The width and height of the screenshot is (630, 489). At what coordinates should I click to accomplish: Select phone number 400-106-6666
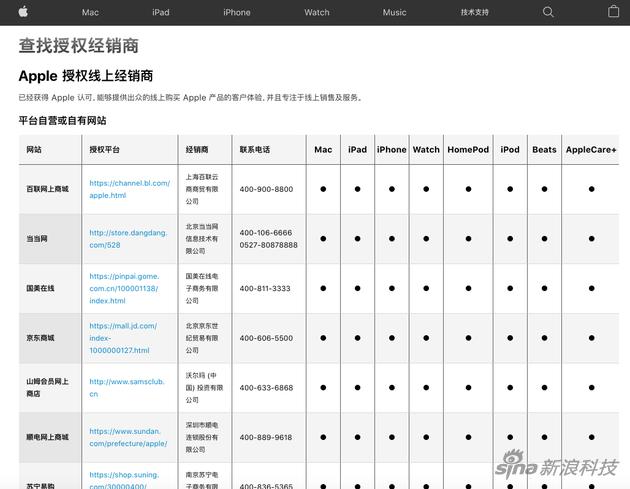pyautogui.click(x=266, y=233)
